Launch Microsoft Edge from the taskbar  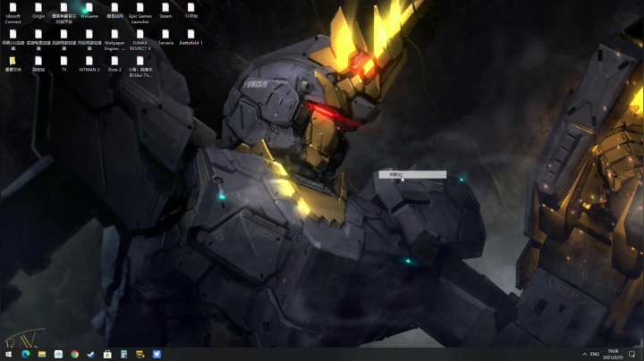25,354
